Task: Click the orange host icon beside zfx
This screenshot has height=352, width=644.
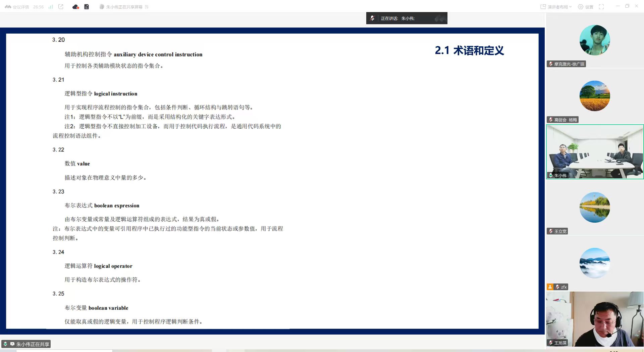Action: click(550, 287)
